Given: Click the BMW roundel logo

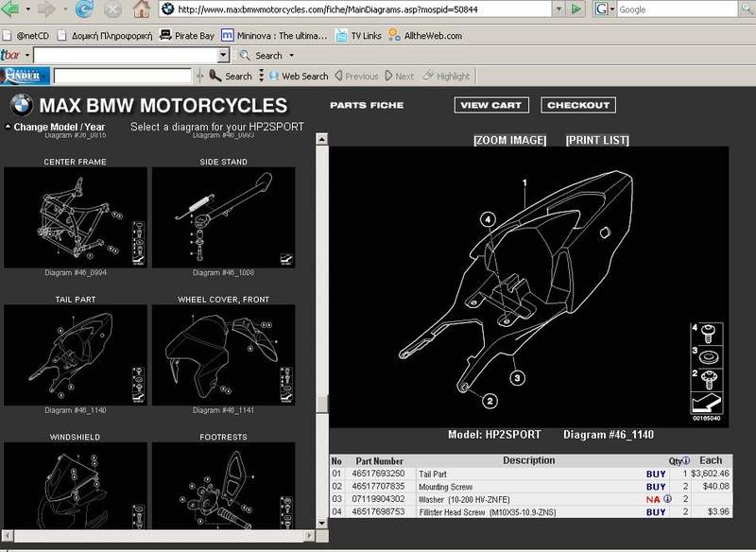Looking at the screenshot, I should point(21,105).
